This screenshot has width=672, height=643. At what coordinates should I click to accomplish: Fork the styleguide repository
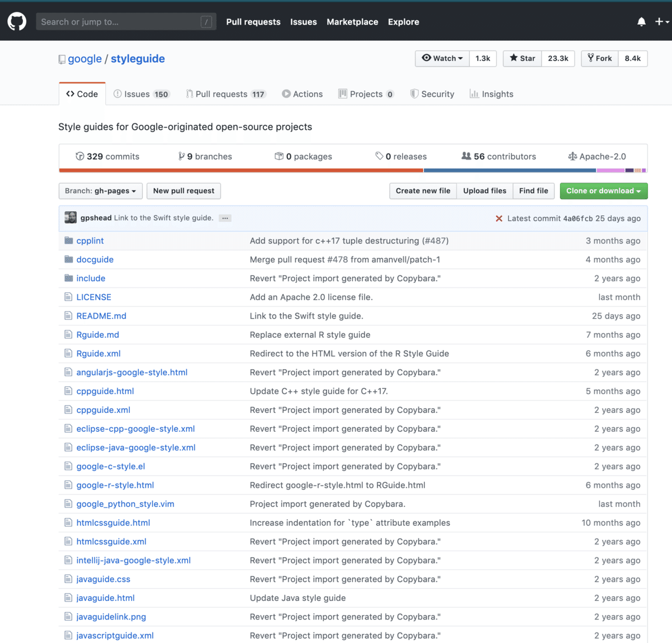[600, 58]
